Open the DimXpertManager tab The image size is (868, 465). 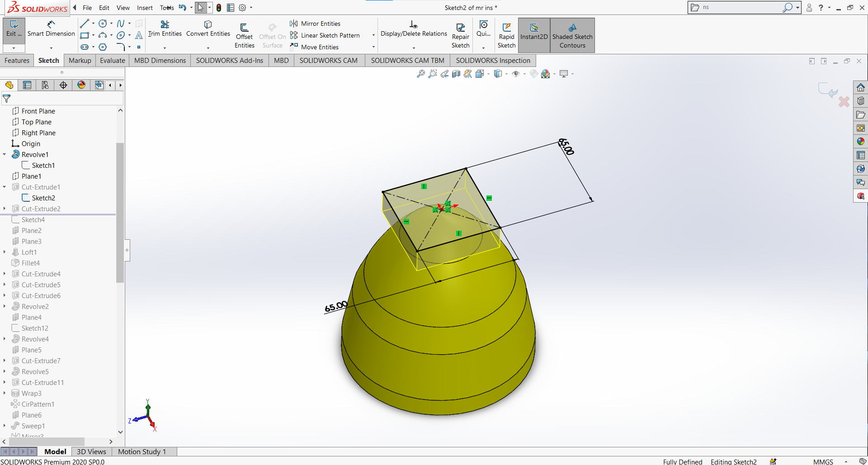pyautogui.click(x=63, y=85)
